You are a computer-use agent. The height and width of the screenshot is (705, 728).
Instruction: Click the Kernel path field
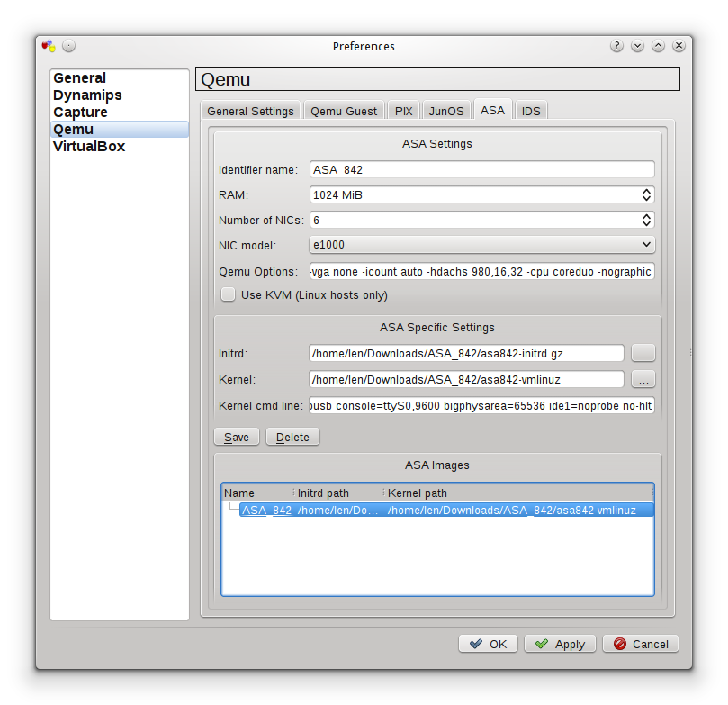tap(466, 379)
